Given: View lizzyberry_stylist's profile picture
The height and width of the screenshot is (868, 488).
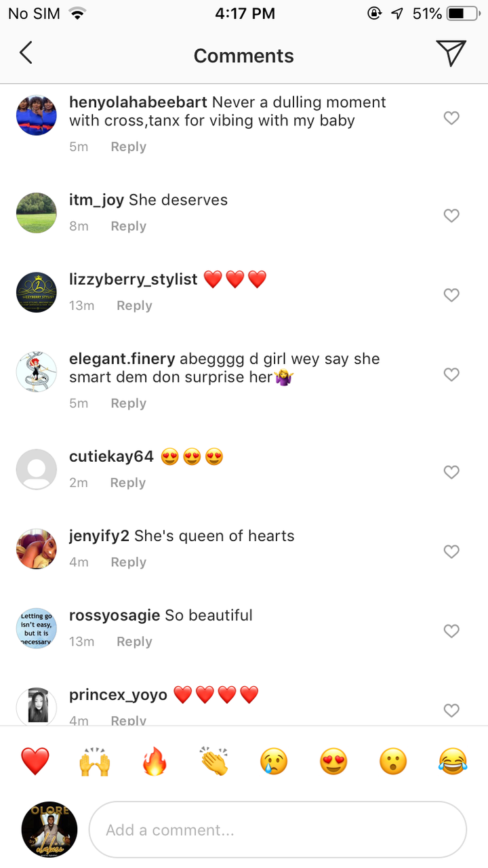Looking at the screenshot, I should tap(37, 292).
